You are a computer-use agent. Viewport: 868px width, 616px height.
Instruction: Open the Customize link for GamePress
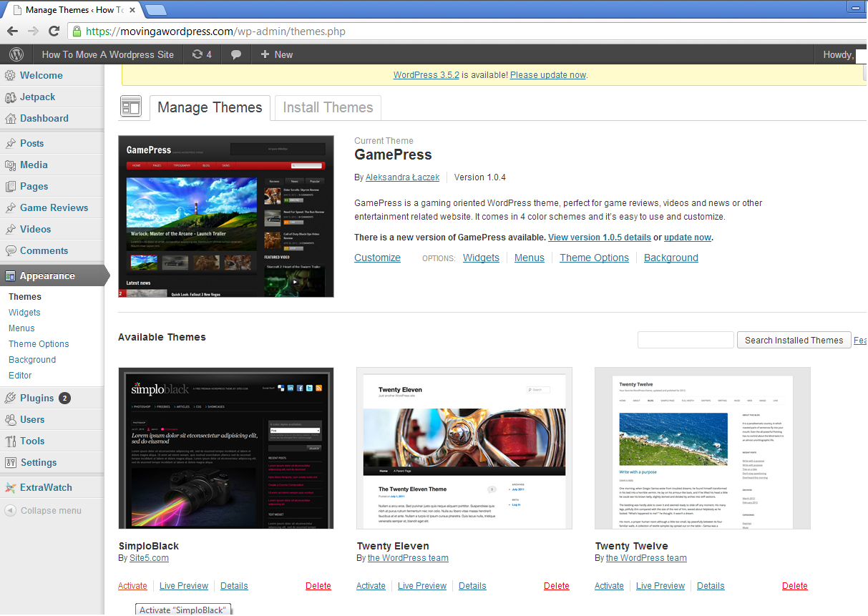pyautogui.click(x=377, y=258)
